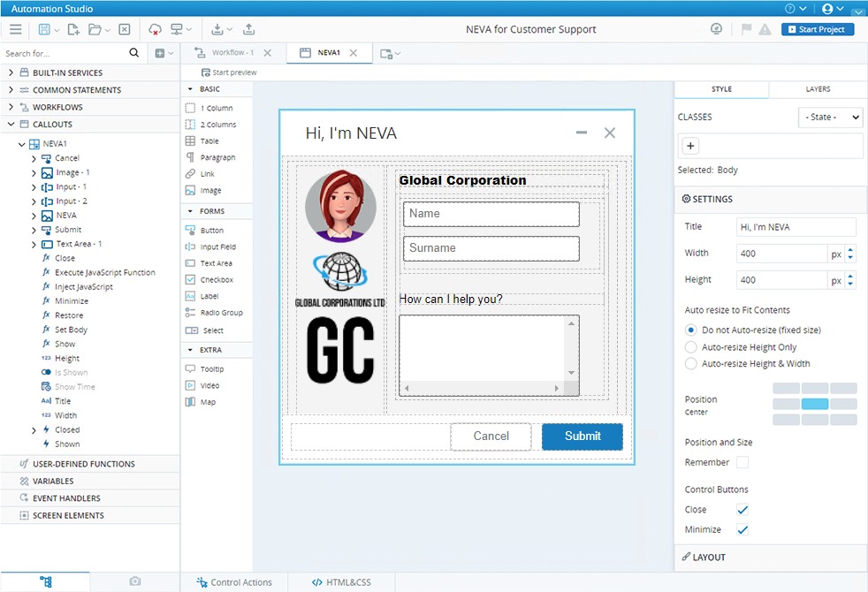The height and width of the screenshot is (592, 868).
Task: Collapse the NEVA1 tree node
Action: tap(21, 144)
